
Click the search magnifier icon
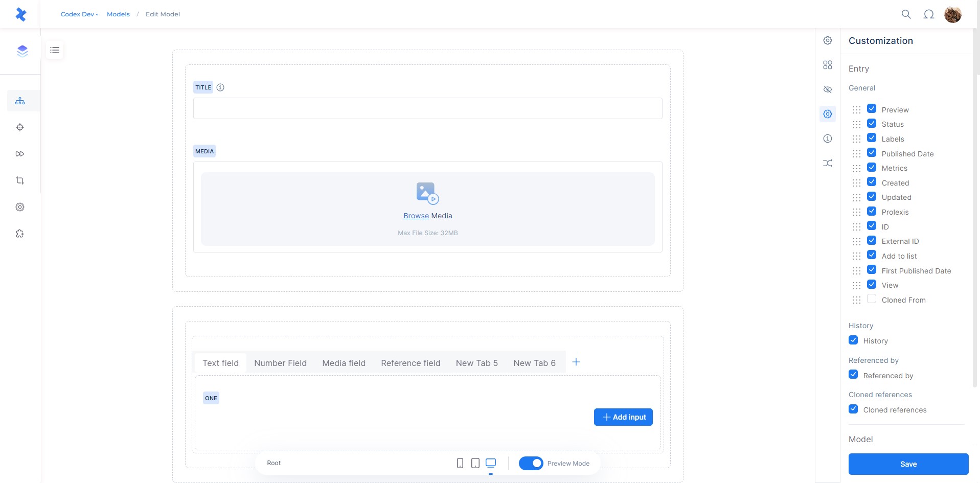(906, 14)
